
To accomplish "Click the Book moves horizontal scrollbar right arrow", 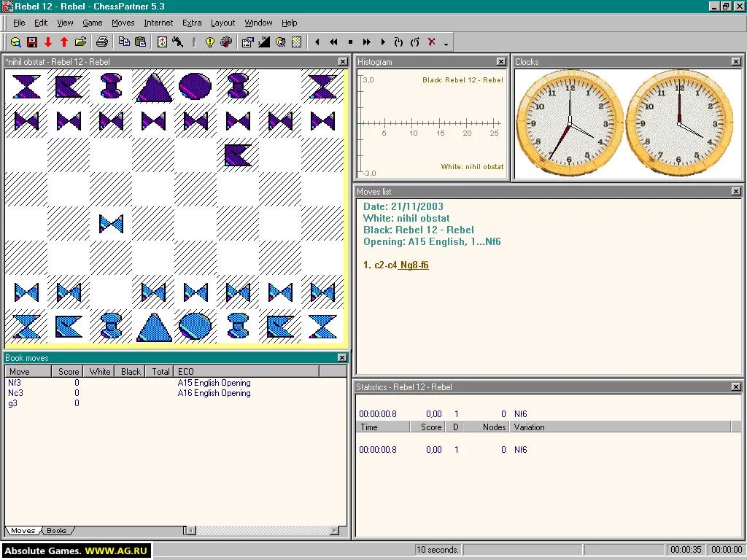I will pyautogui.click(x=334, y=530).
